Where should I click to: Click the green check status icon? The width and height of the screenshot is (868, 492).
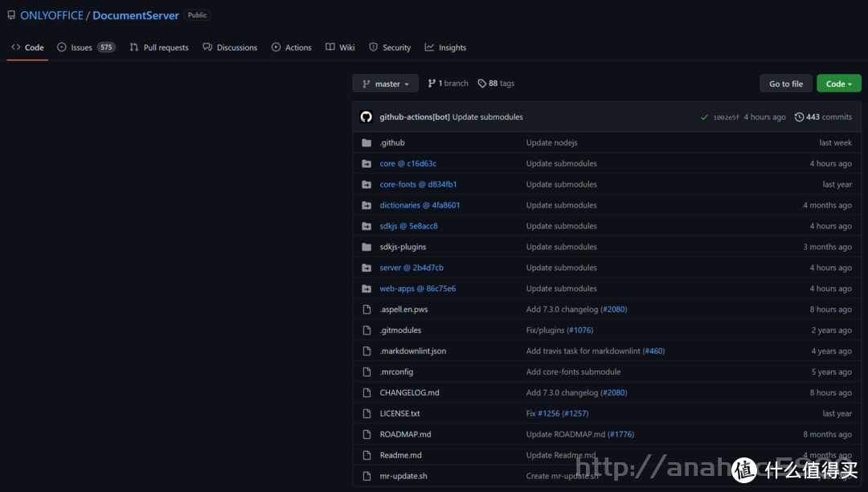pyautogui.click(x=704, y=117)
